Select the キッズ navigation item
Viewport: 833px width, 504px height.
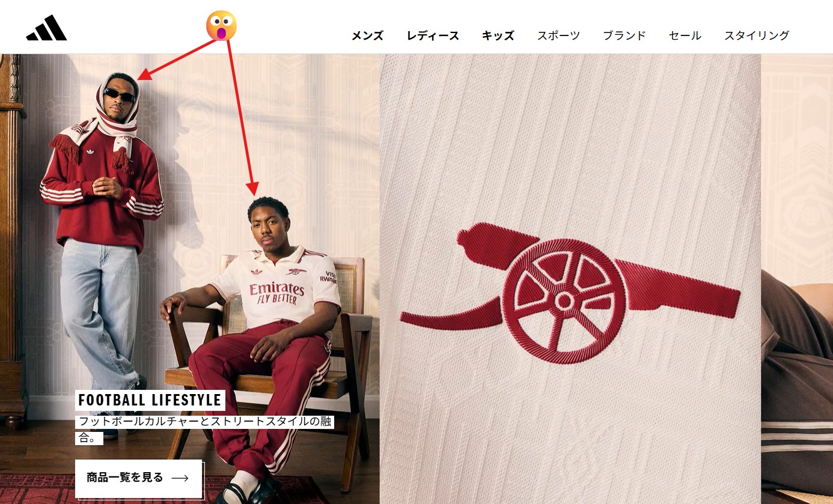(x=498, y=35)
